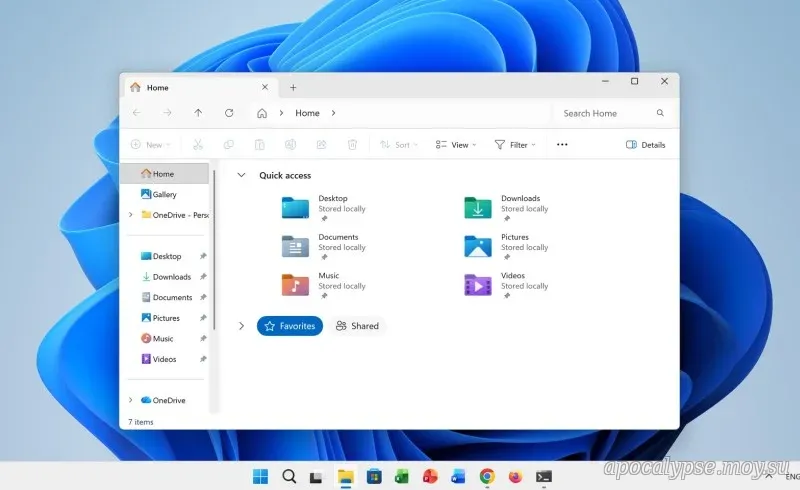Image resolution: width=800 pixels, height=490 pixels.
Task: Add a new tab with plus button
Action: pyautogui.click(x=293, y=87)
